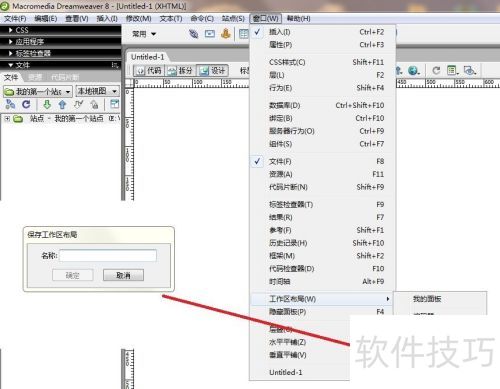The height and width of the screenshot is (389, 500).
Task: Click the Check Out files icon
Action: [x=78, y=105]
